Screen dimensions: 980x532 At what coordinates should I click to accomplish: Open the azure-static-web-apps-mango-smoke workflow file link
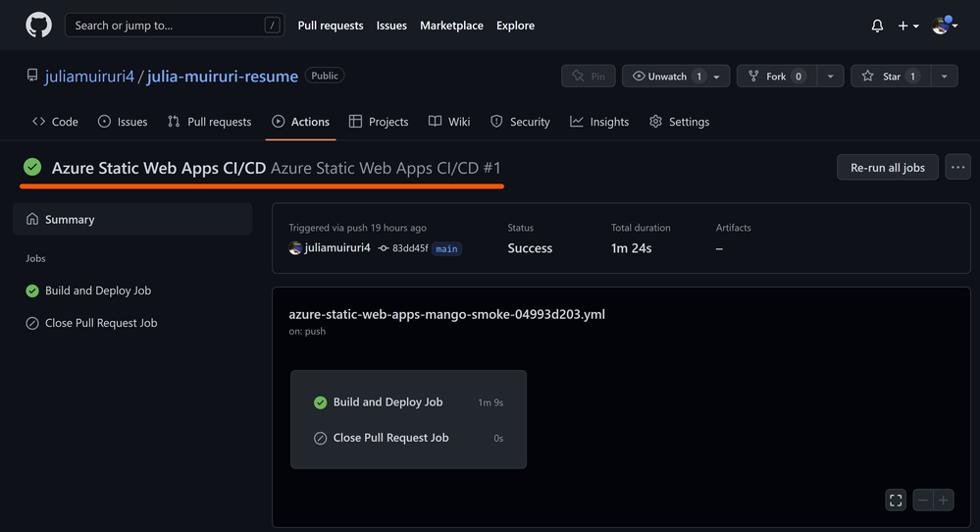point(446,314)
